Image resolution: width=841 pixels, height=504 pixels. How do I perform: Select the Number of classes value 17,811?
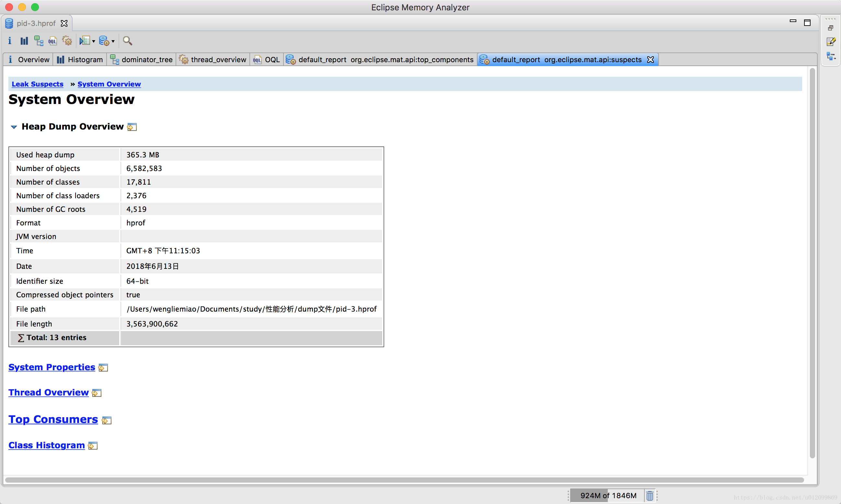coord(139,182)
